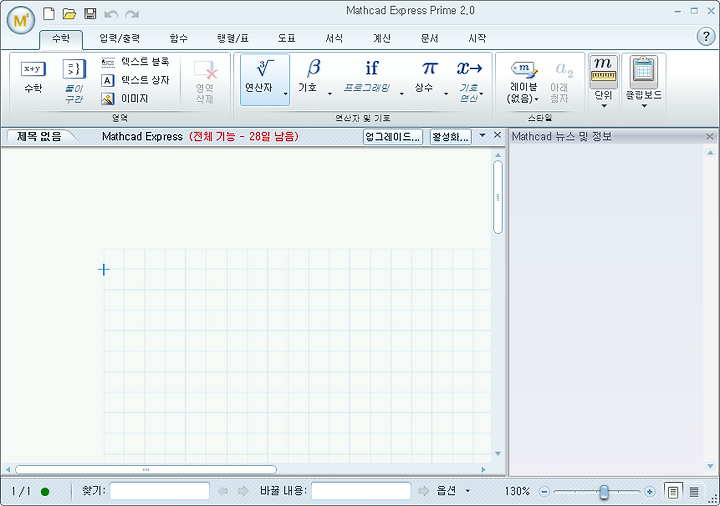Click the find next arrow icon

(243, 491)
